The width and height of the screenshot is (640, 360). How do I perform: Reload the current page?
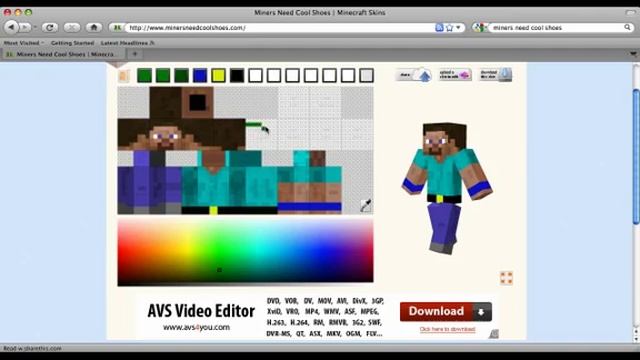pos(49,27)
